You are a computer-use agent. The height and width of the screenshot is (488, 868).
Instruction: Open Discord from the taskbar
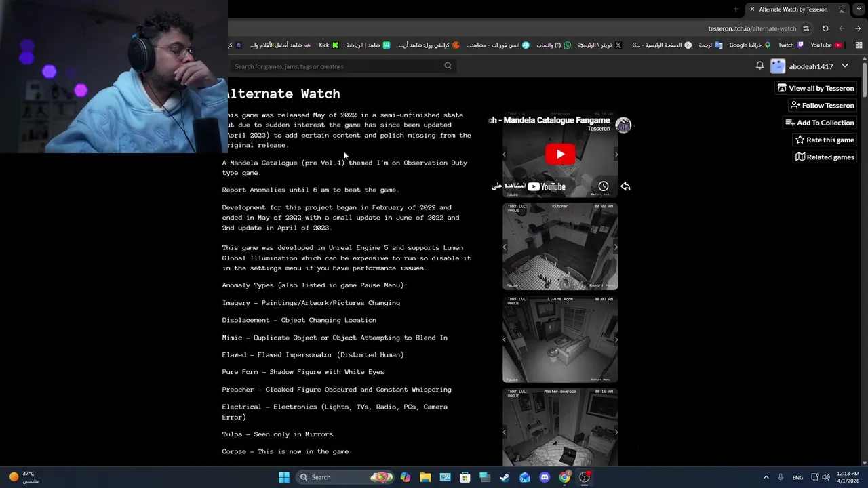point(545,477)
